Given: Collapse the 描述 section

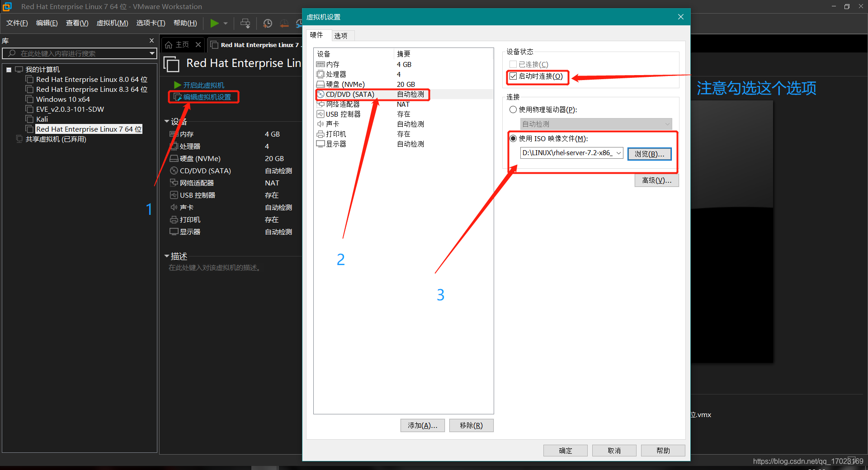Looking at the screenshot, I should (166, 256).
